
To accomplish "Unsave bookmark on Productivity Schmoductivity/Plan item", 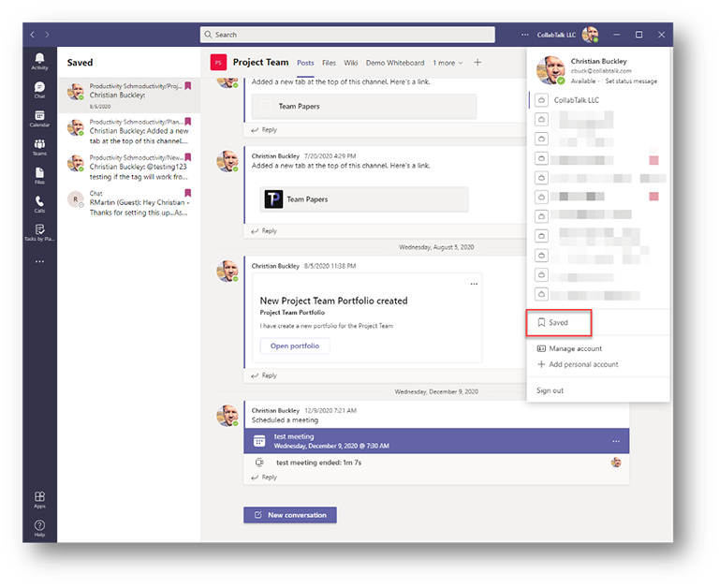I will tap(187, 122).
